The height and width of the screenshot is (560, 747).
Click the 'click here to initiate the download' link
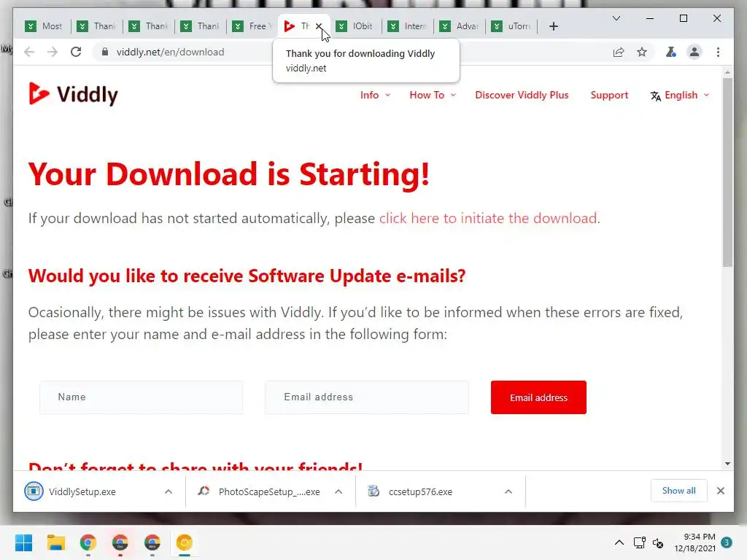(x=488, y=218)
